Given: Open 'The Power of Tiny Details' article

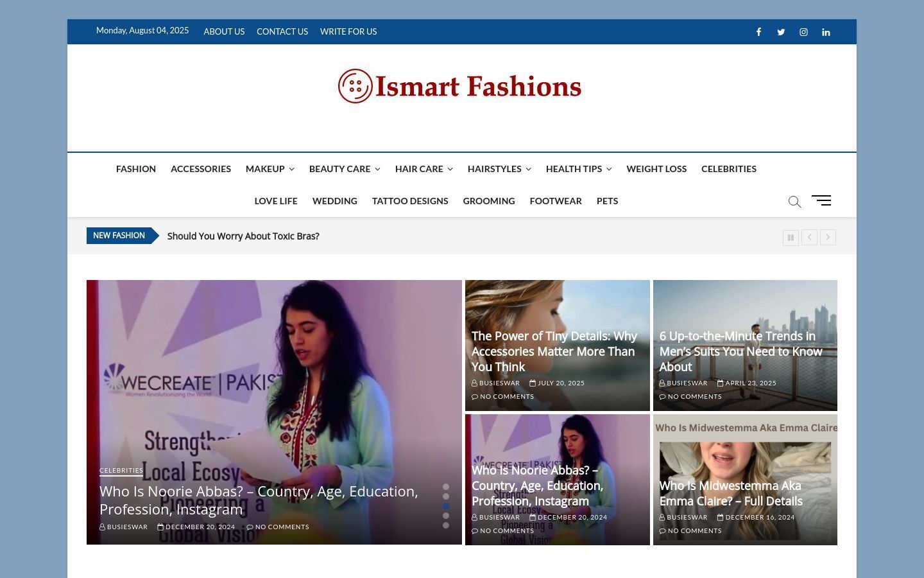Looking at the screenshot, I should (554, 351).
